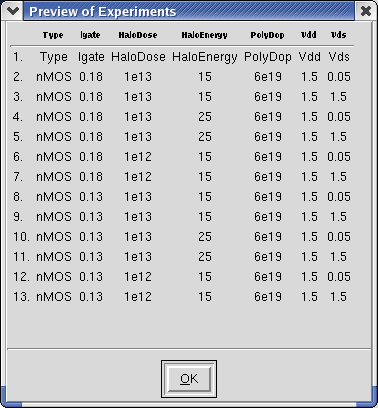Image resolution: width=378 pixels, height=408 pixels.
Task: Close the Preview of Experiments window
Action: point(366,11)
